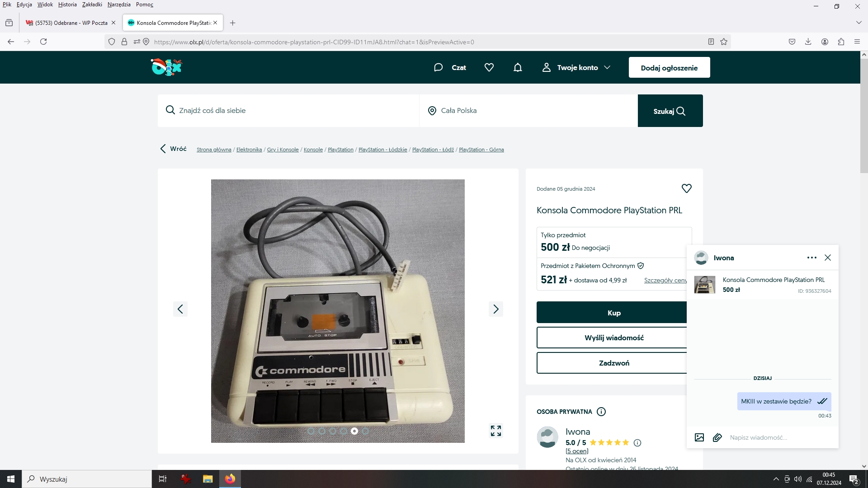
Task: Open Iwona seller profile name
Action: tap(578, 432)
